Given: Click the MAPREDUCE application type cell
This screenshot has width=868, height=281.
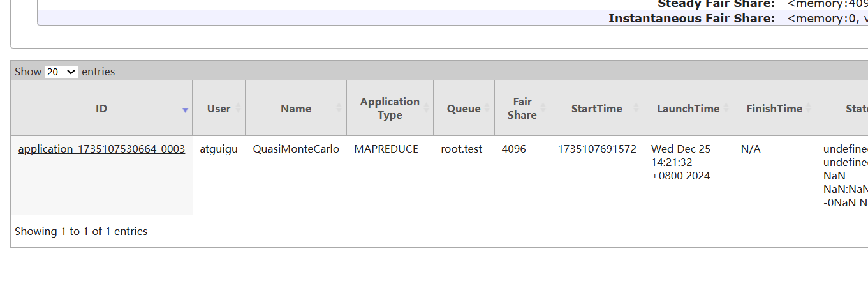Looking at the screenshot, I should tap(386, 149).
